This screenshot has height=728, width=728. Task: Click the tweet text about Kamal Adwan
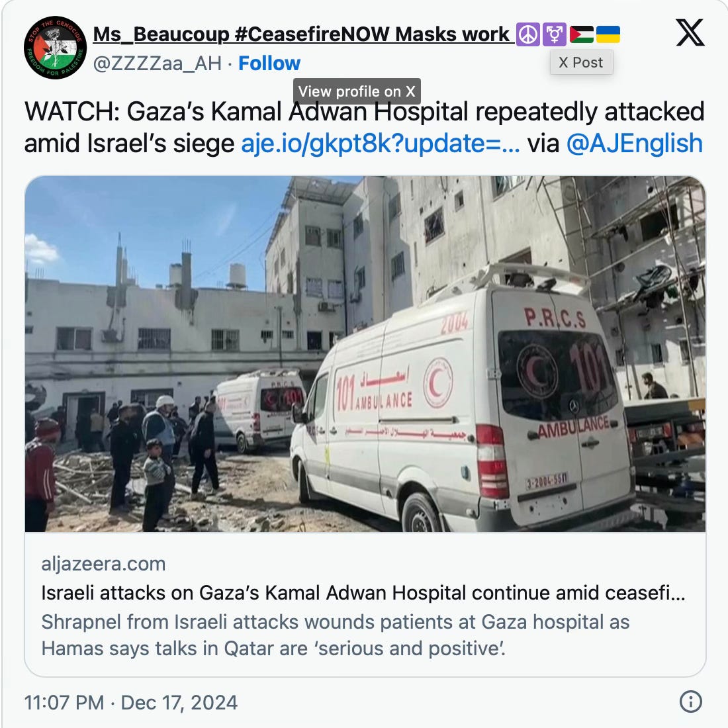364,127
